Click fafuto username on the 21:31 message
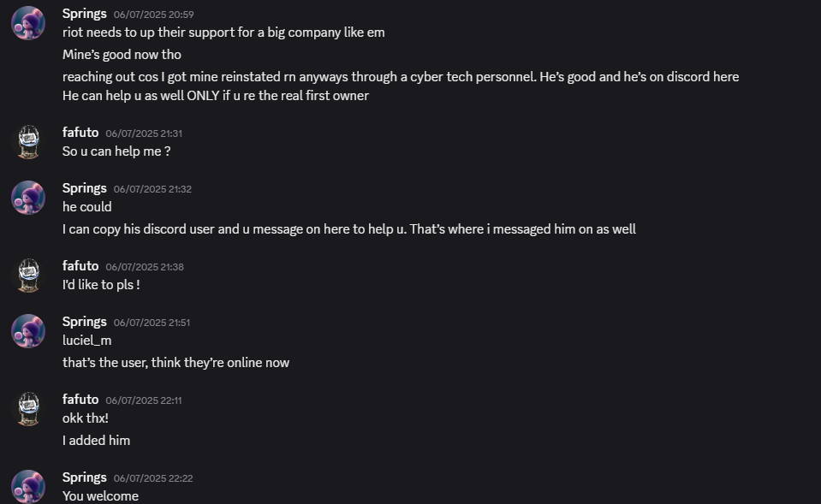Image resolution: width=821 pixels, height=504 pixels. pos(80,133)
